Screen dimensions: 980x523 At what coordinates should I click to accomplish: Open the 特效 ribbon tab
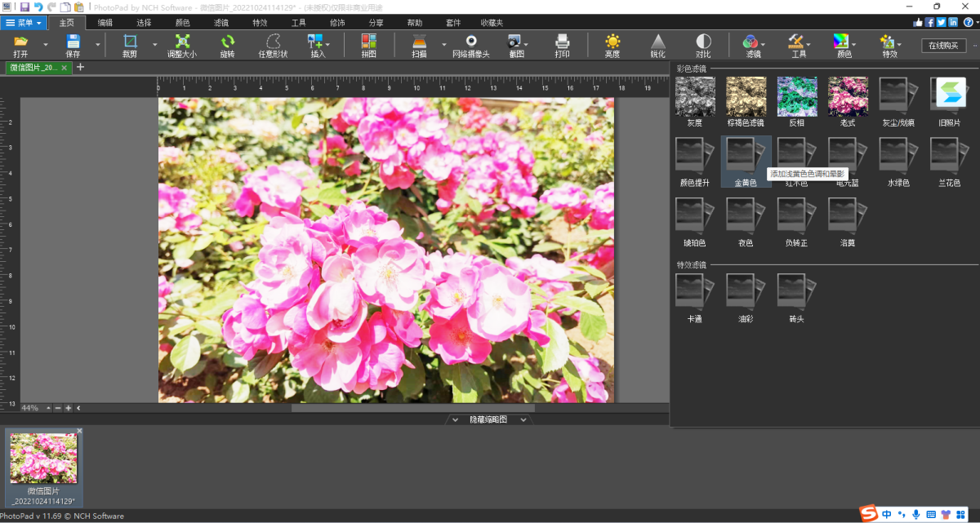[260, 23]
